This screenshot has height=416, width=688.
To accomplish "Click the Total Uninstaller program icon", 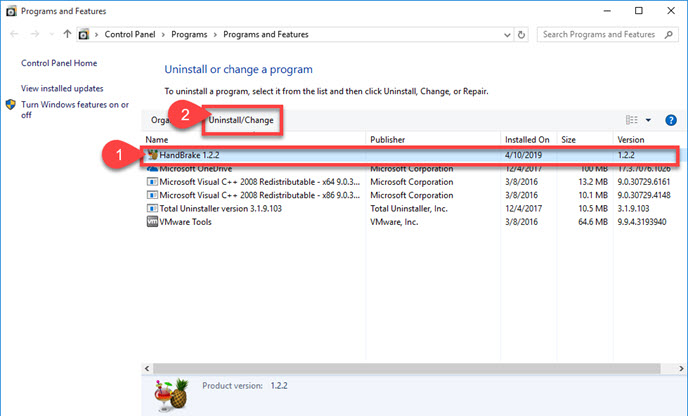I will (x=152, y=208).
